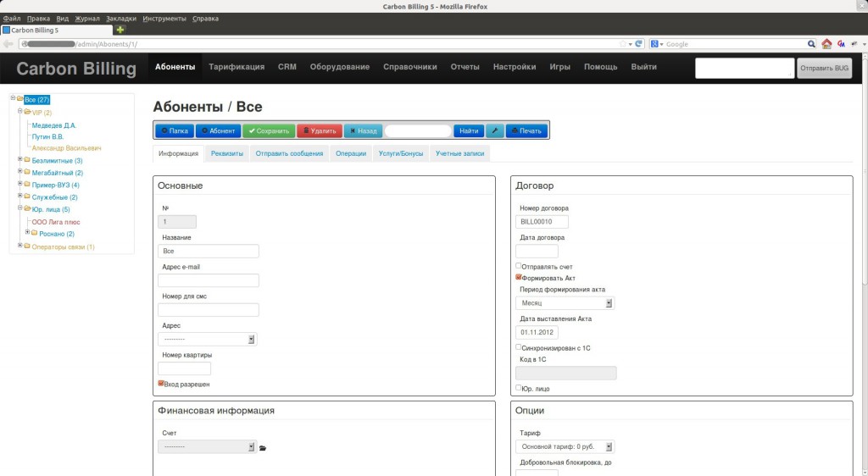Tick the Синхронизирован с 1С checkbox
The image size is (868, 476).
tap(518, 347)
